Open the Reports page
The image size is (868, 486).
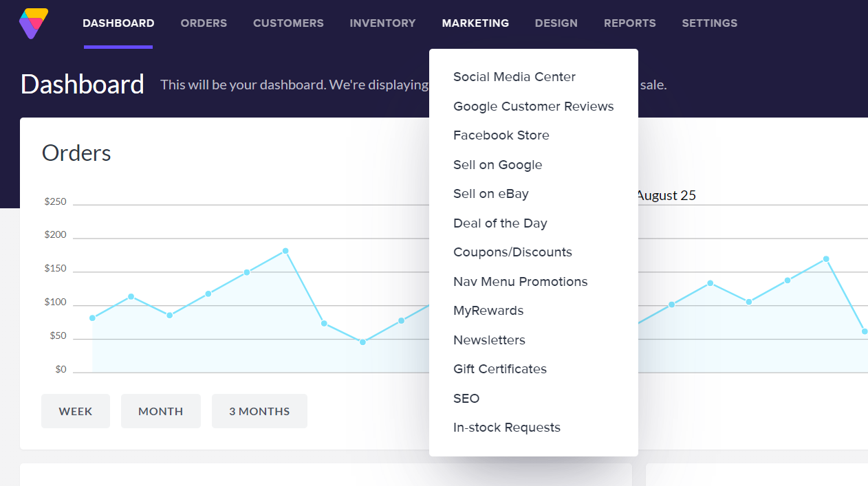pos(629,23)
